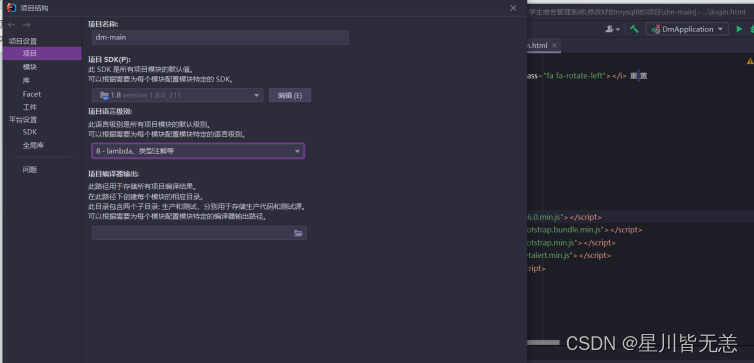Go back with the left arrow in Project Structure
The image size is (754, 363).
12,25
